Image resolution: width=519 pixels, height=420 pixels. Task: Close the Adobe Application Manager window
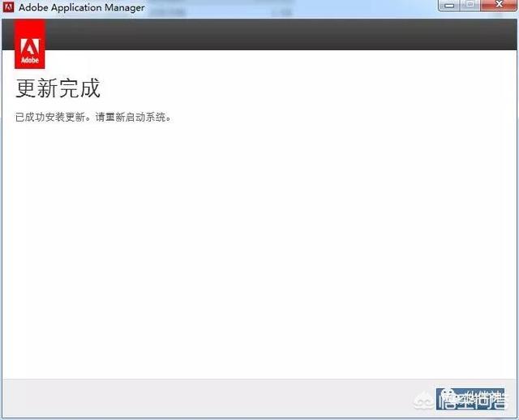click(x=499, y=6)
